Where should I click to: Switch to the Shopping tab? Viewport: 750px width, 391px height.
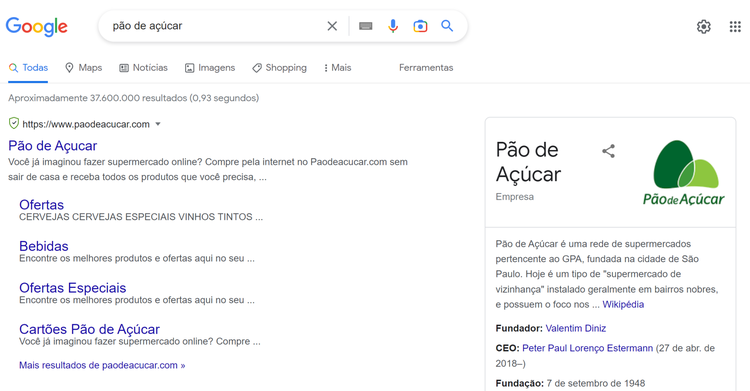click(279, 67)
